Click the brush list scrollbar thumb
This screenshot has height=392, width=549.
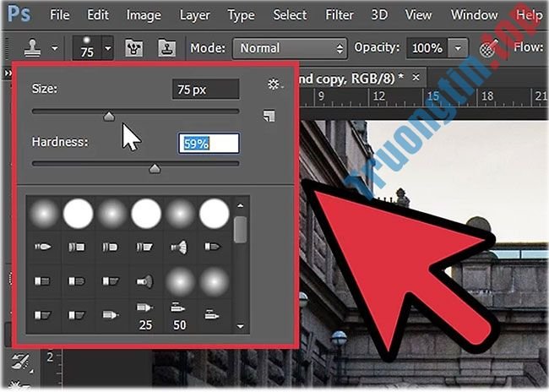pyautogui.click(x=240, y=230)
